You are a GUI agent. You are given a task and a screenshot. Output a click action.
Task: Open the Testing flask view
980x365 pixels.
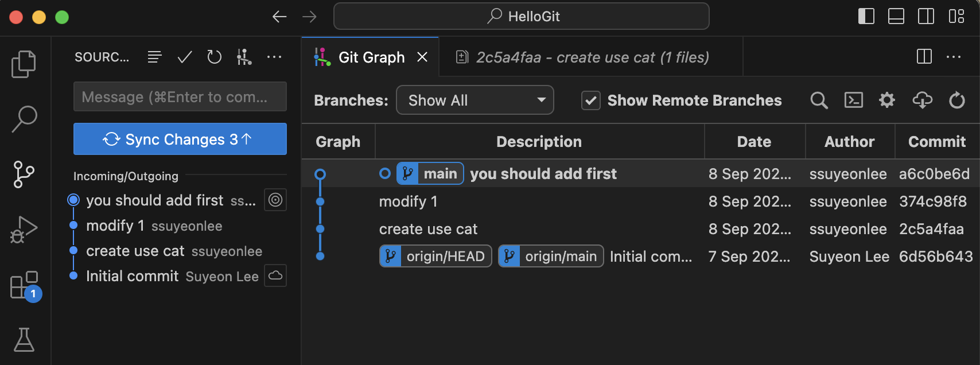pyautogui.click(x=24, y=340)
